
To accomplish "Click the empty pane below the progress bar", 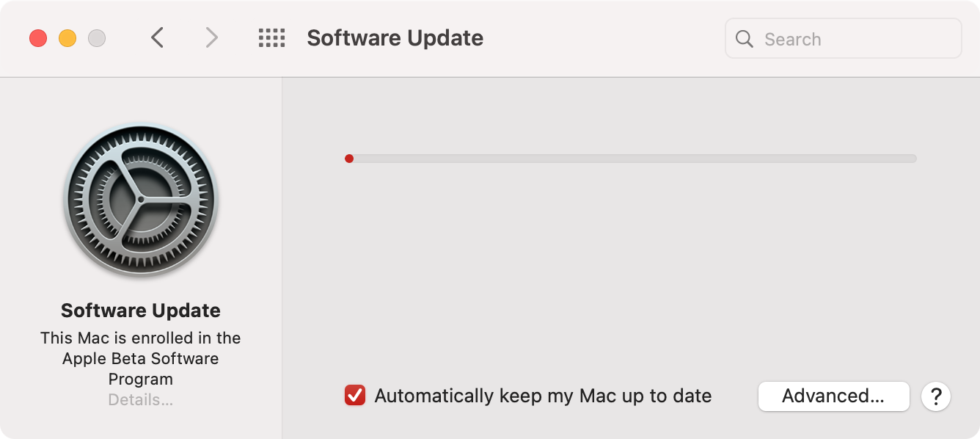I will tap(631, 272).
